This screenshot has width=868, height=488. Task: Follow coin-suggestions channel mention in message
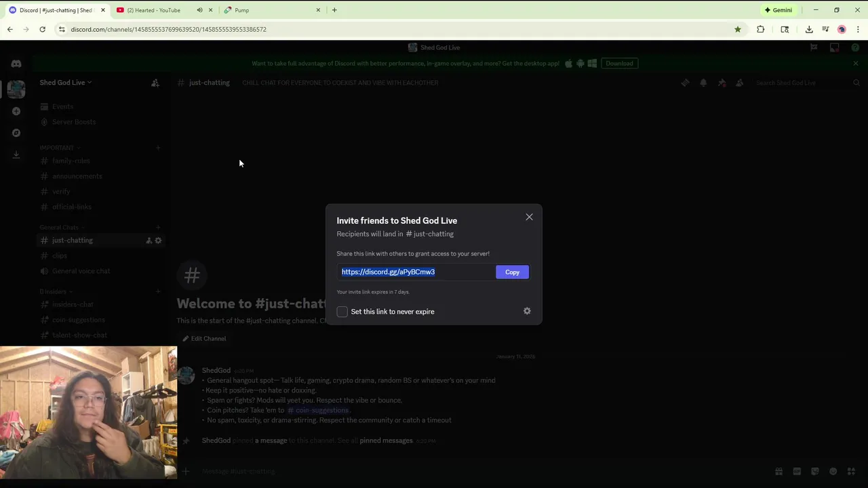318,410
